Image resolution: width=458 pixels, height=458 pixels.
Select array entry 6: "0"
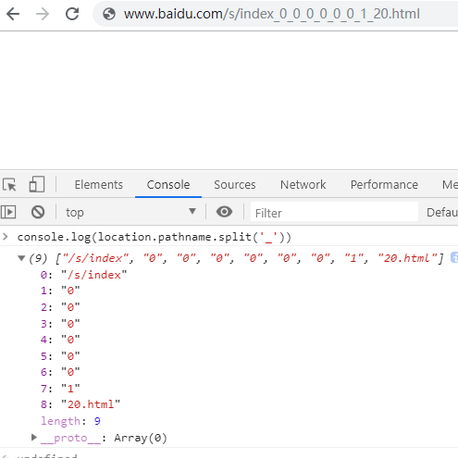(x=60, y=372)
